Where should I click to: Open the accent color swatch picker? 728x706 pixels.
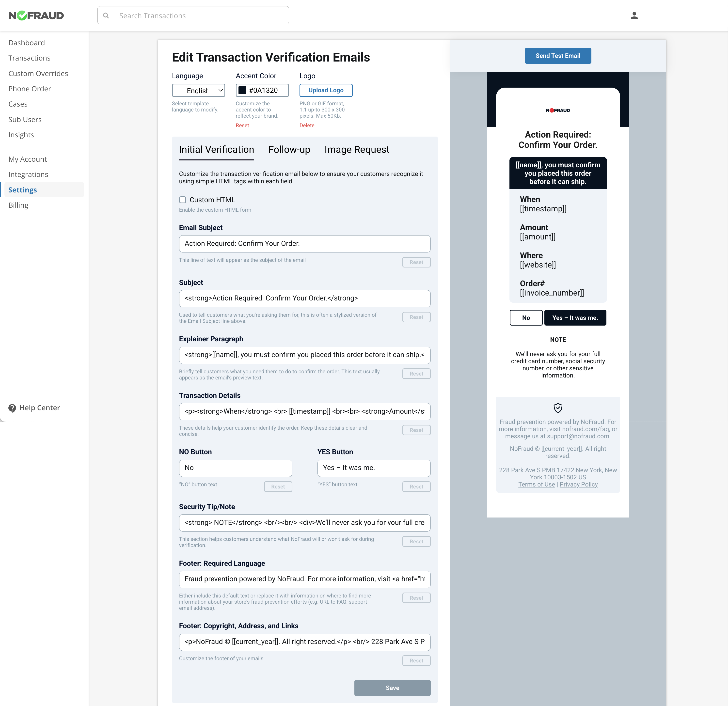[x=243, y=90]
